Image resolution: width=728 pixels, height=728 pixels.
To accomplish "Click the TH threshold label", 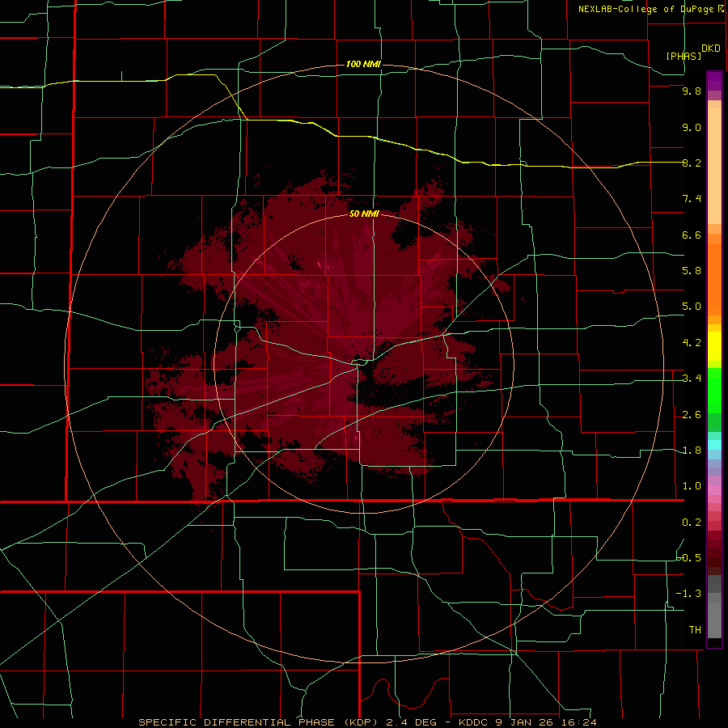I will pyautogui.click(x=695, y=630).
